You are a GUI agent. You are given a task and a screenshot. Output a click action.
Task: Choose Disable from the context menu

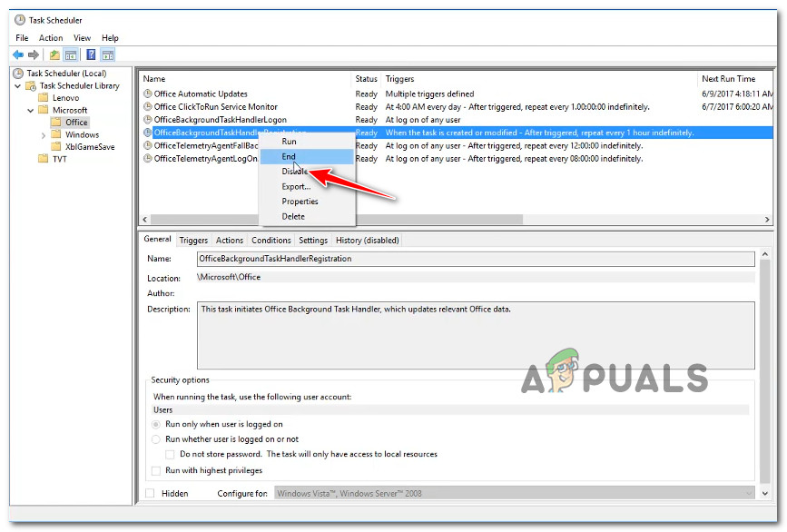[307, 172]
